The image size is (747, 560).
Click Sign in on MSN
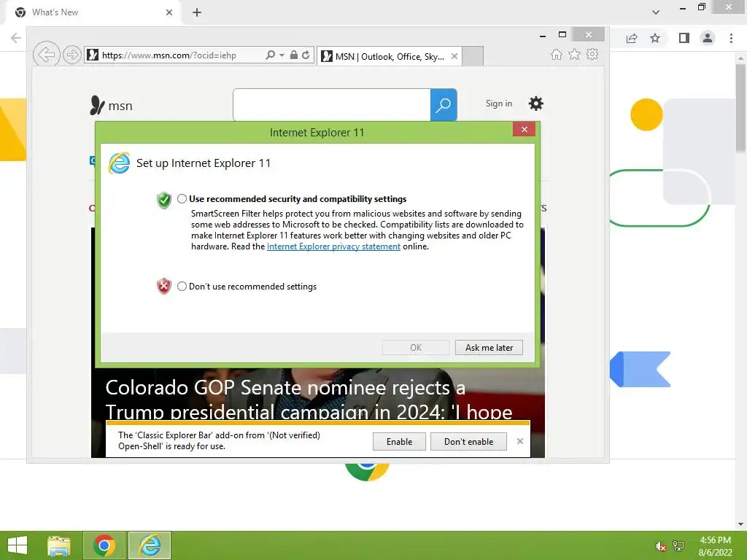pyautogui.click(x=499, y=104)
